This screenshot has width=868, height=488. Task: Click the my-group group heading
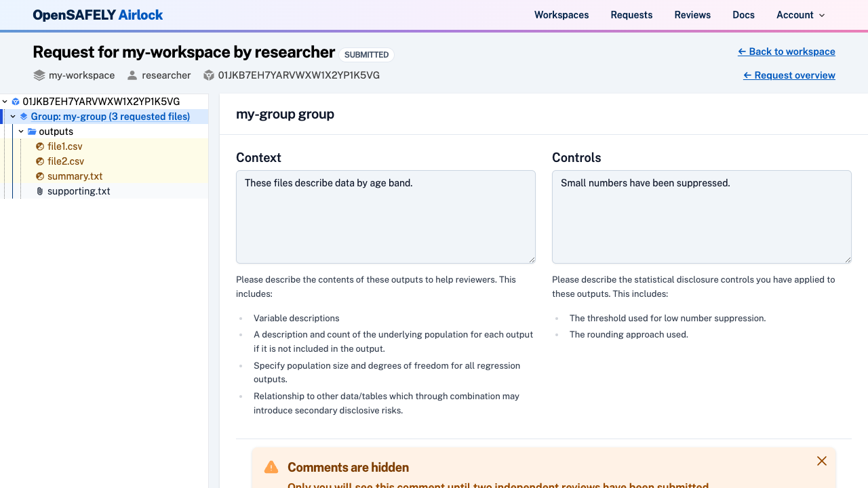285,114
